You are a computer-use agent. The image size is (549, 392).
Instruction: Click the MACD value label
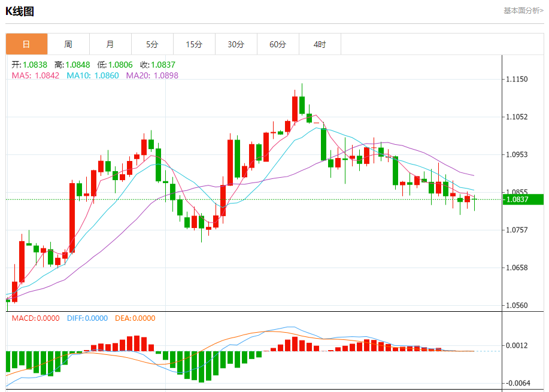(35, 318)
